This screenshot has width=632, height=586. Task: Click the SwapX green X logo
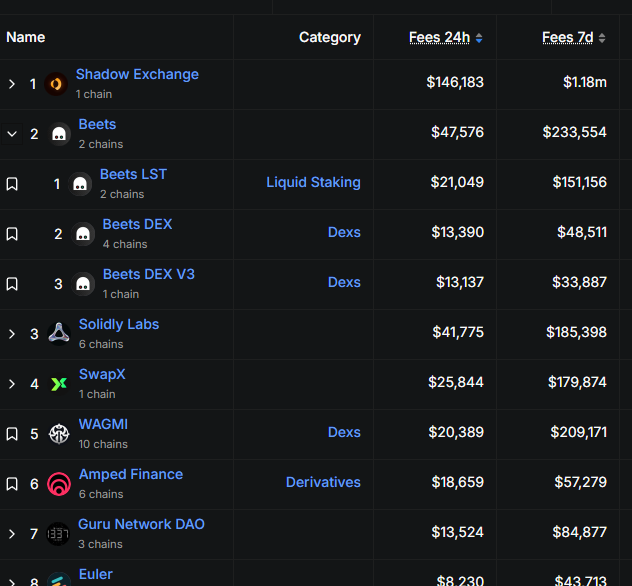[x=59, y=384]
